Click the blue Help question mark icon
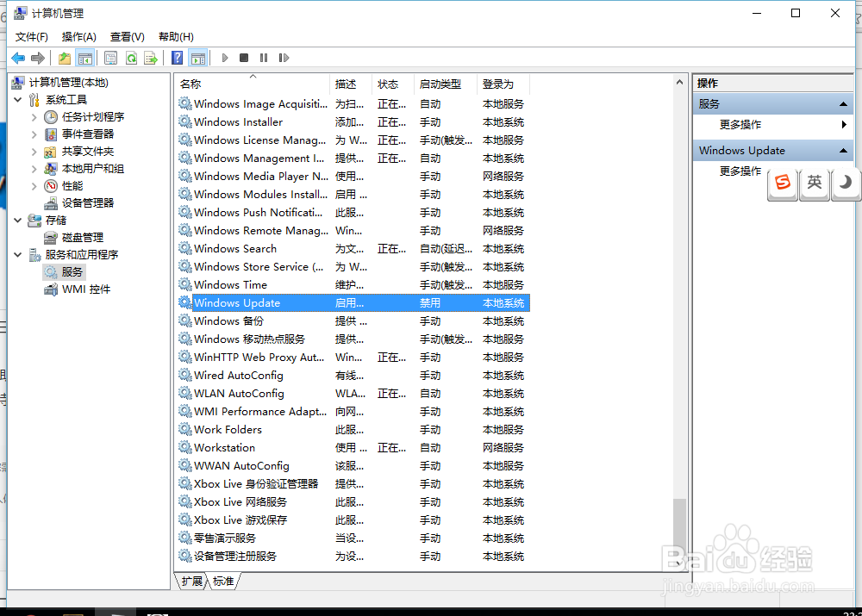Viewport: 862px width, 616px height. pyautogui.click(x=177, y=58)
